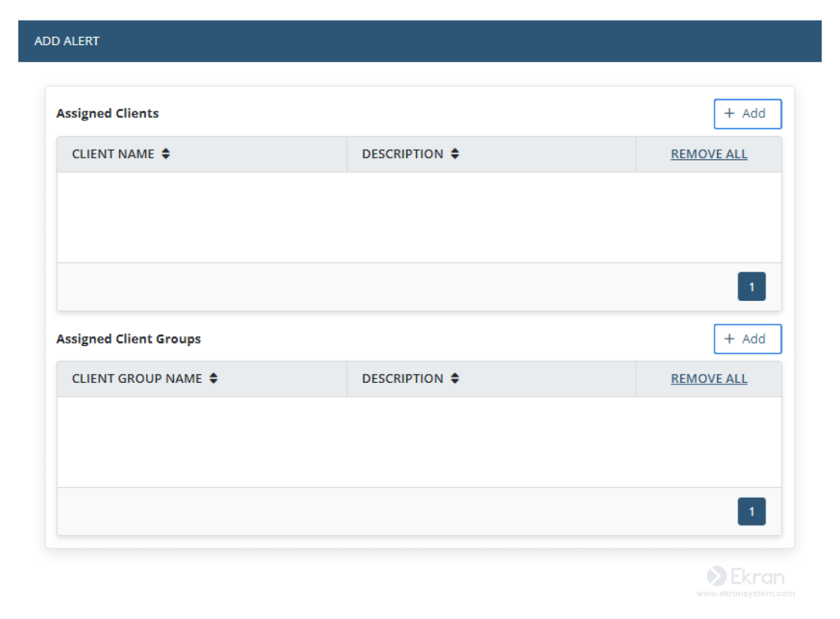Click the ADD ALERT title bar
Viewport: 840px width, 619px height.
[x=419, y=41]
